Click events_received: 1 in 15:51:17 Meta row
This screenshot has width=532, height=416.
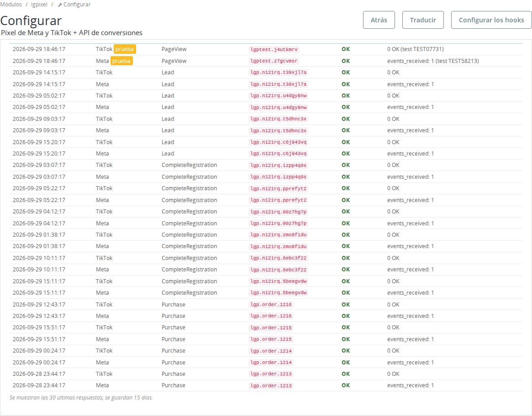411,339
